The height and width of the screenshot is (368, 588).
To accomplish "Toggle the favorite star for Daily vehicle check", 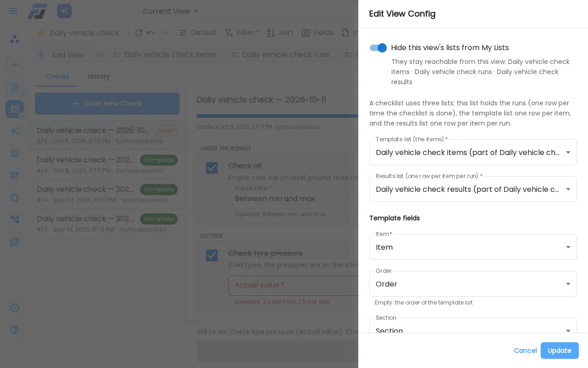I will [41, 33].
